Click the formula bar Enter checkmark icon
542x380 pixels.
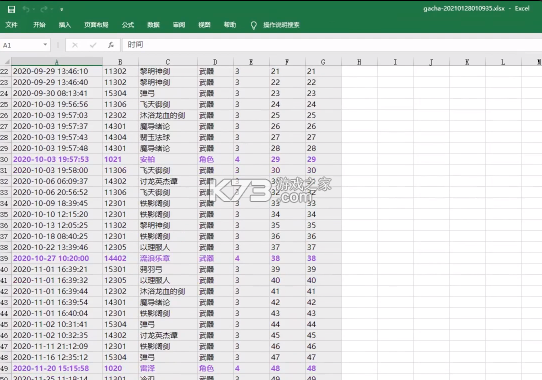(x=93, y=45)
